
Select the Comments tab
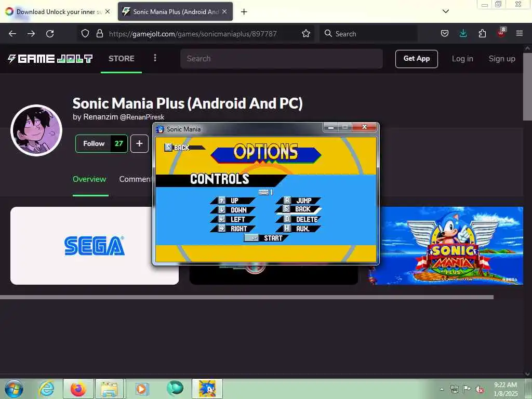click(x=136, y=179)
